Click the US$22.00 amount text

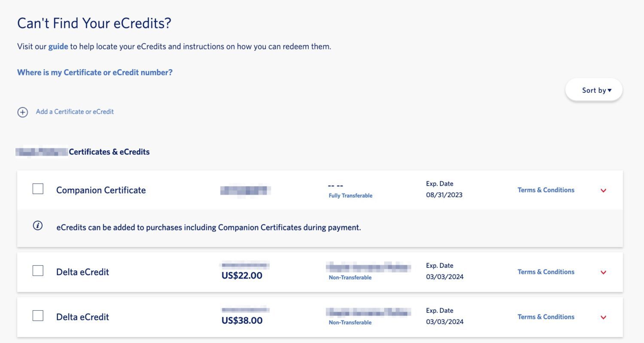(242, 276)
